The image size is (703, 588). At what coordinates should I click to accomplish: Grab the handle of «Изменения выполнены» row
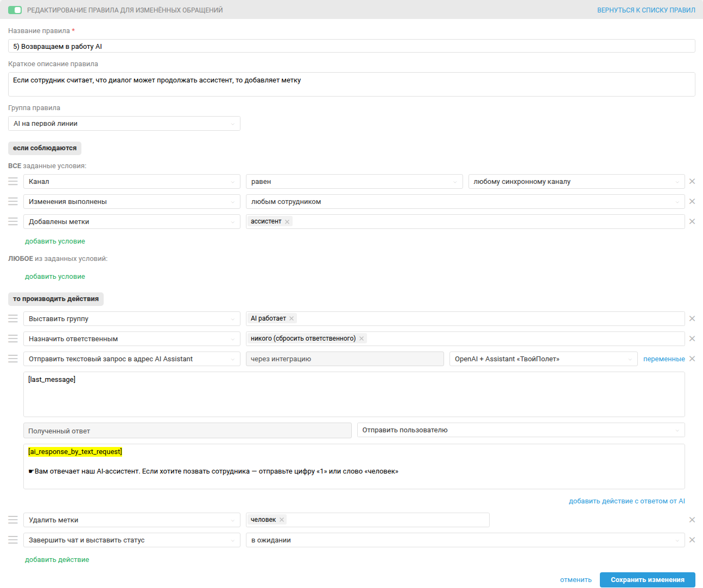coord(13,201)
